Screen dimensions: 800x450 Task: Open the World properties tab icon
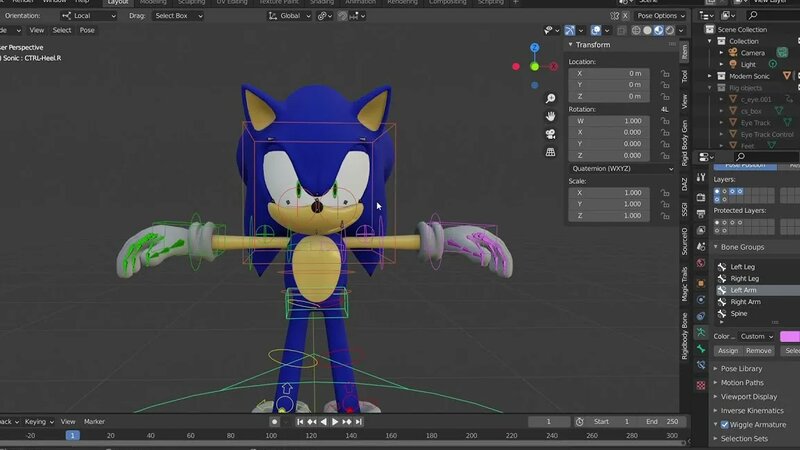tap(701, 263)
